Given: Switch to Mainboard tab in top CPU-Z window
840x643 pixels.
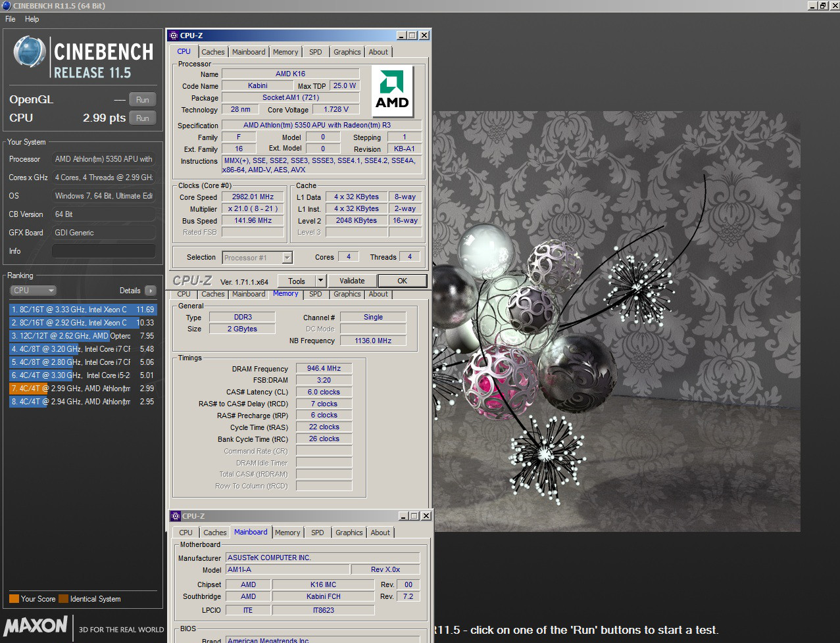Looking at the screenshot, I should (x=249, y=52).
